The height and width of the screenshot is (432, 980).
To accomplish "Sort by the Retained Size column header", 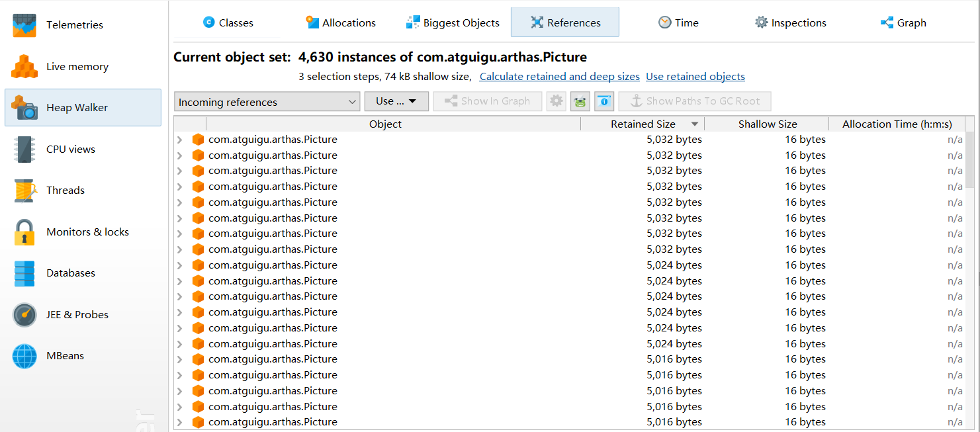I will click(x=643, y=124).
